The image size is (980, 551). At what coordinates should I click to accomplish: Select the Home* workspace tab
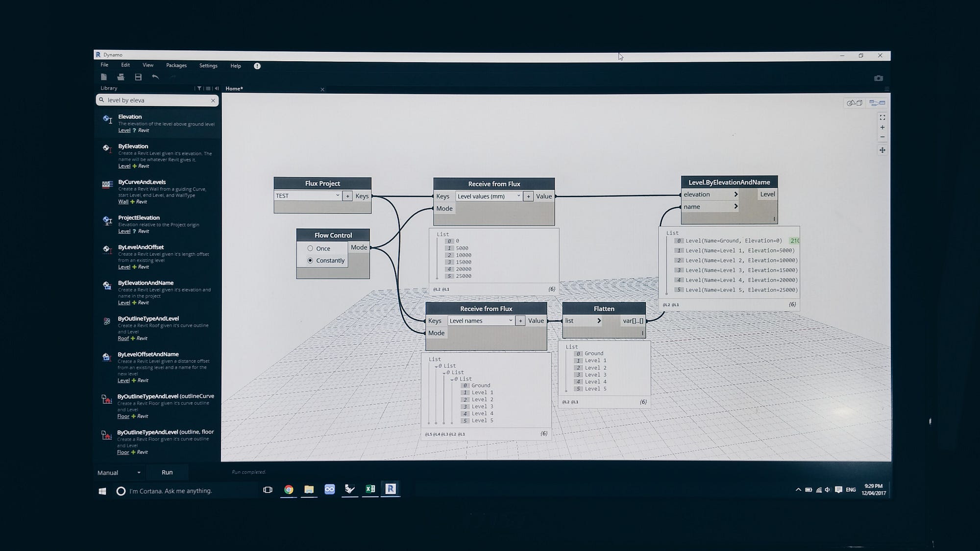(234, 89)
